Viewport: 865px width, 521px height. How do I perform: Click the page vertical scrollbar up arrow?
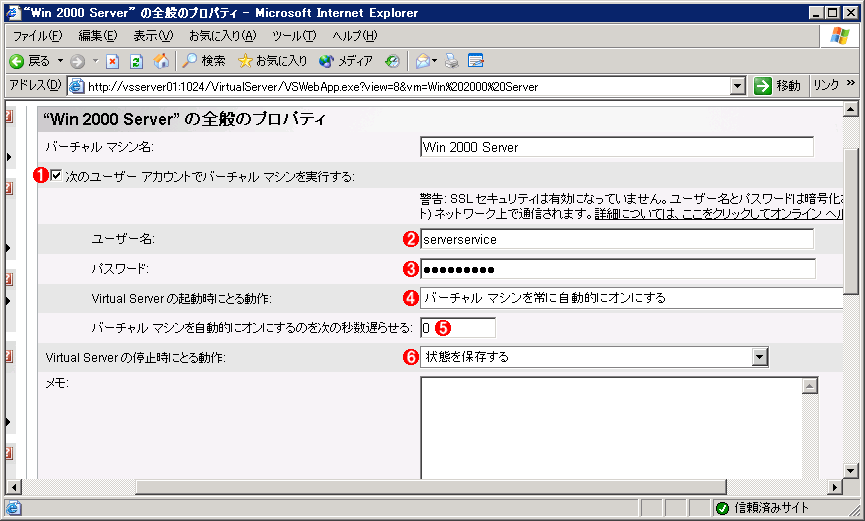[x=850, y=109]
